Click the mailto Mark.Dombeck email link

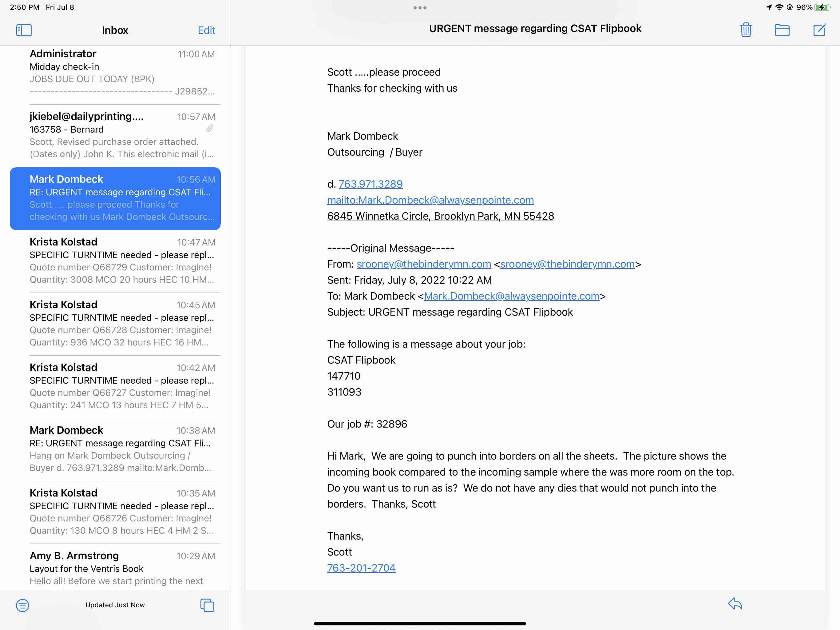[x=430, y=200]
